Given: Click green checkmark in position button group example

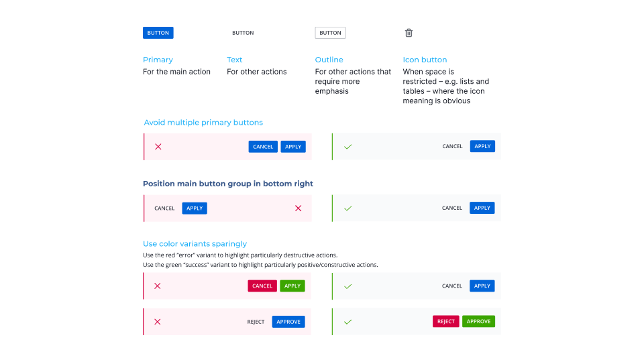Looking at the screenshot, I should tap(348, 208).
